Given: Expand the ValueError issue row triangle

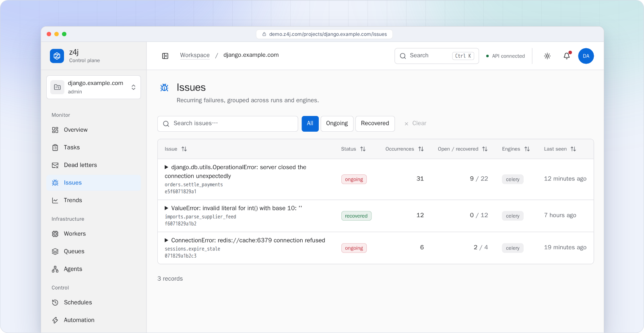Looking at the screenshot, I should (166, 208).
